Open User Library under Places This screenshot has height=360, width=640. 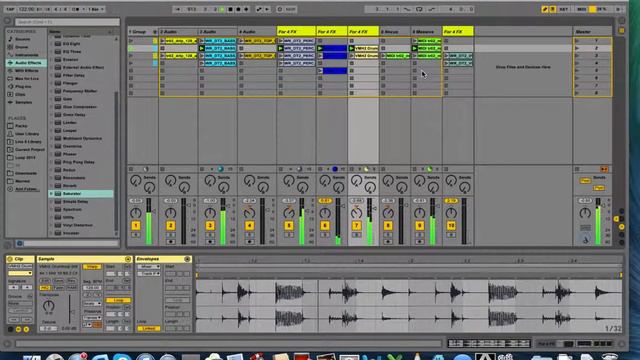(x=27, y=134)
